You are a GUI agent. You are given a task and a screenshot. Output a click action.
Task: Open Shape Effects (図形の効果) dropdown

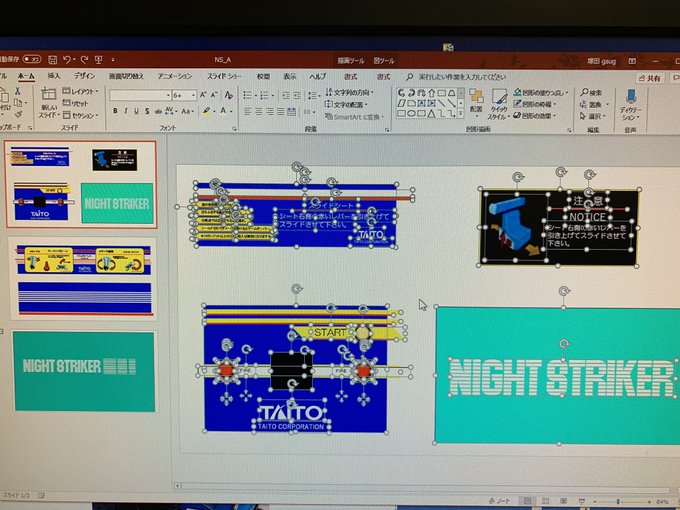[535, 116]
